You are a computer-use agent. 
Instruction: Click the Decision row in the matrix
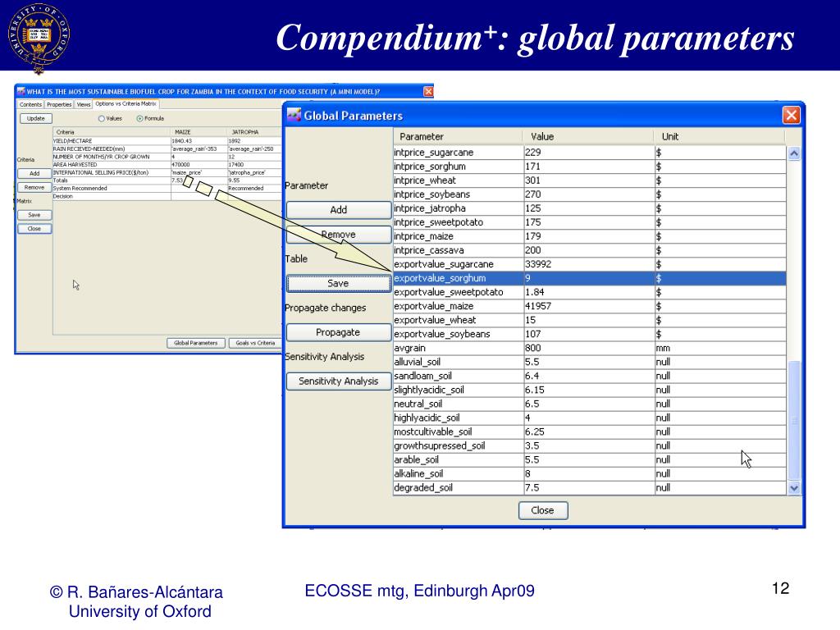point(167,196)
